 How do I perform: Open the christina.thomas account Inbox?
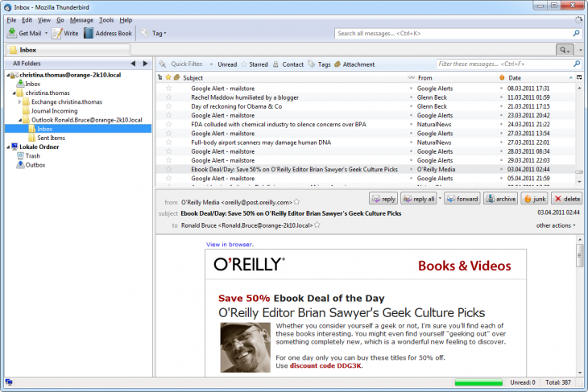tap(28, 84)
